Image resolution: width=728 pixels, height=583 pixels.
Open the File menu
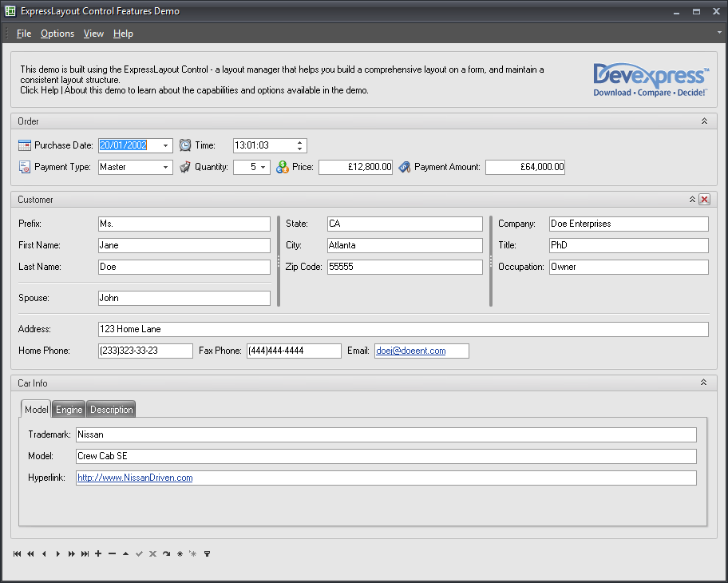point(24,34)
